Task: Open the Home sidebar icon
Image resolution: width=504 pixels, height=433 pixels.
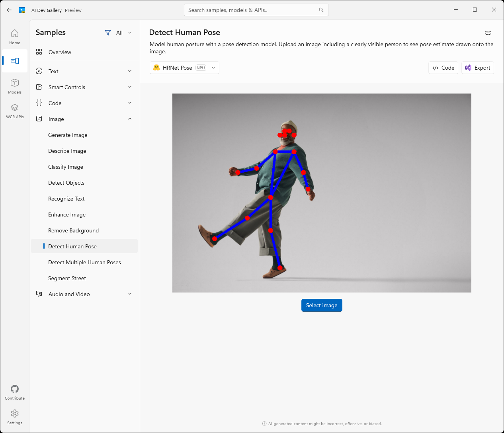Action: 14,36
